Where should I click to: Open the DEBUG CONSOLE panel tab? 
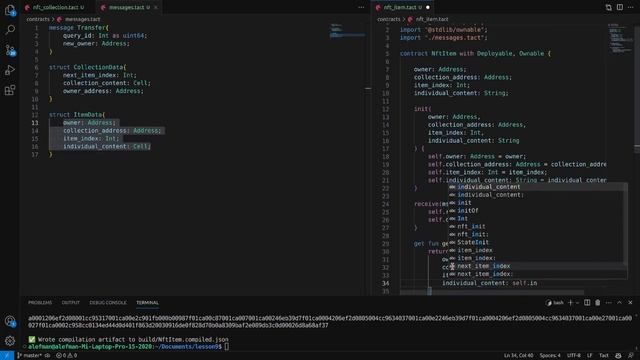tap(108, 302)
